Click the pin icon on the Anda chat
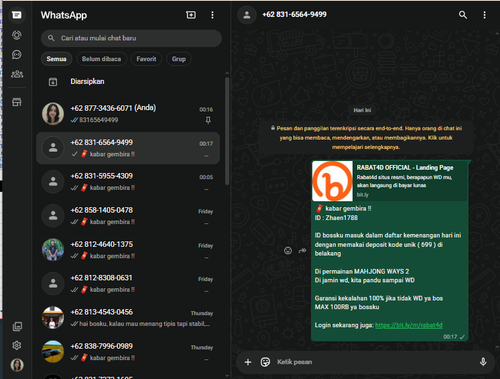This screenshot has height=379, width=500. pyautogui.click(x=208, y=120)
